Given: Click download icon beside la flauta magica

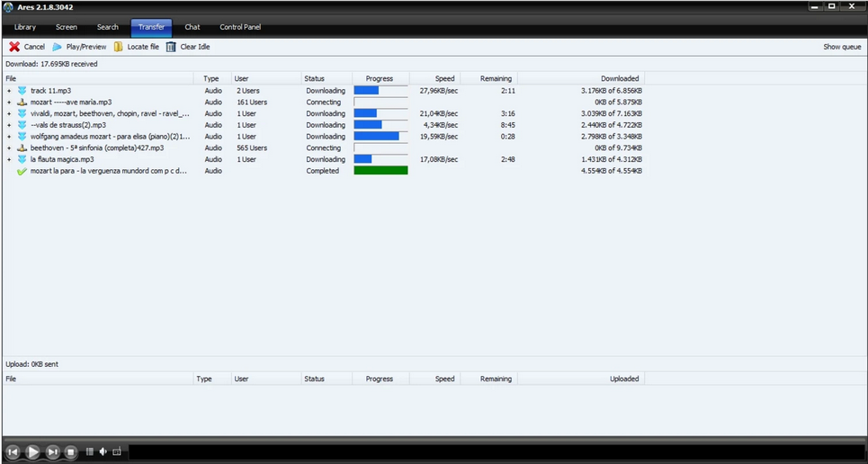Looking at the screenshot, I should coord(22,159).
